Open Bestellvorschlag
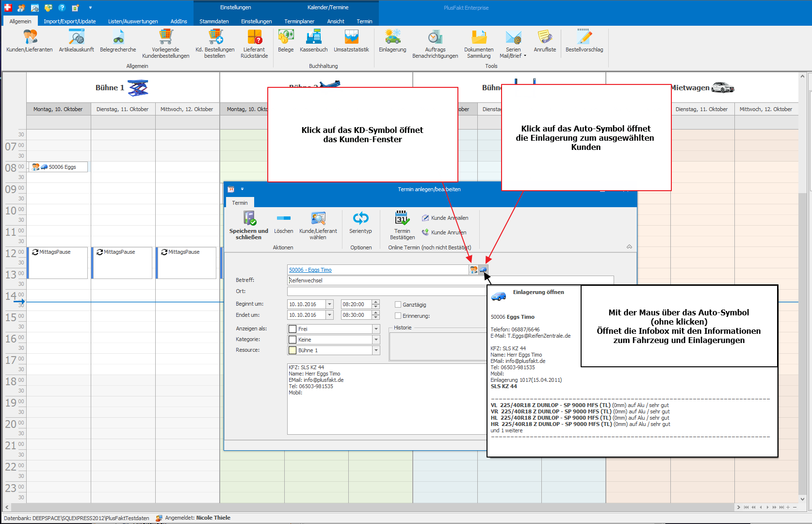 tap(584, 41)
